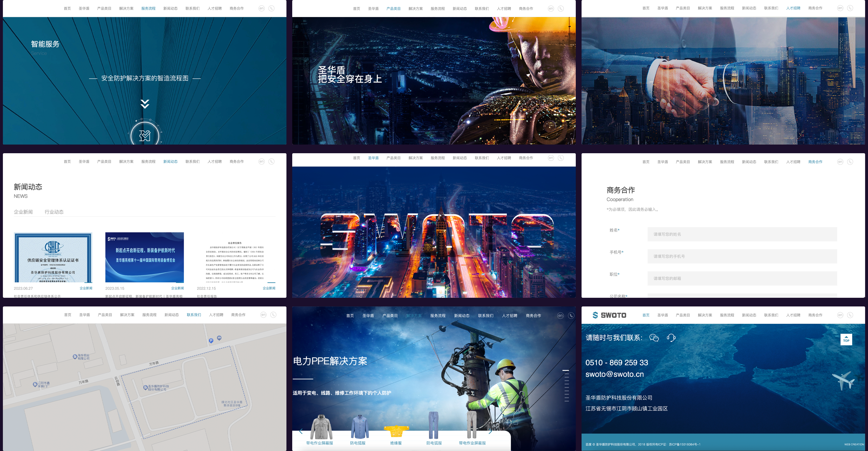
Task: Click the phone icon in the 新闻动态 news panel
Action: point(271,162)
